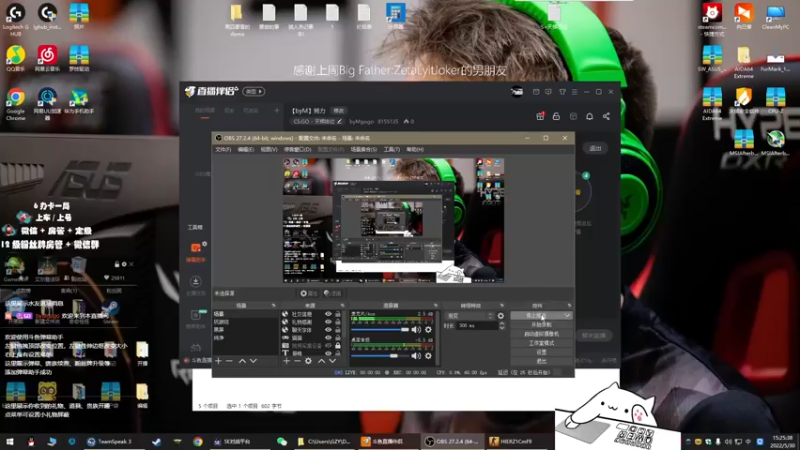Open the 渐变 transition type dropdown

469,316
